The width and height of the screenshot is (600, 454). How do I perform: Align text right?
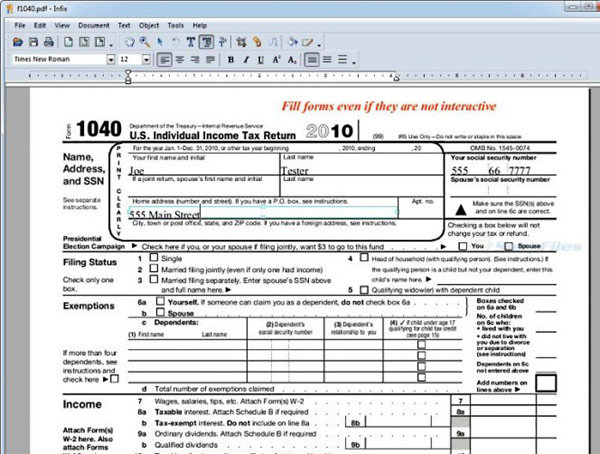195,60
